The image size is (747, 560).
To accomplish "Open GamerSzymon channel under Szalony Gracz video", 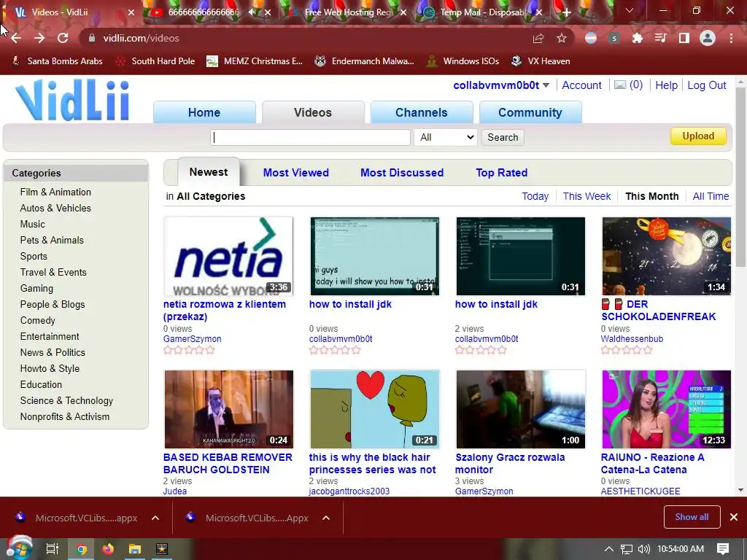I will tap(484, 491).
